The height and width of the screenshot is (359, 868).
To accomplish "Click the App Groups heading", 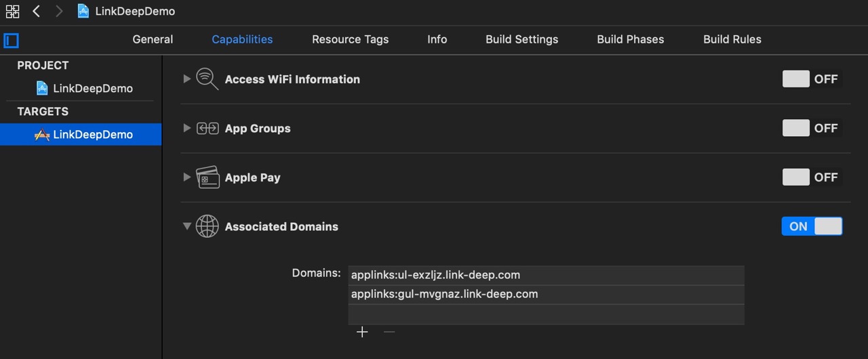I will tap(258, 128).
